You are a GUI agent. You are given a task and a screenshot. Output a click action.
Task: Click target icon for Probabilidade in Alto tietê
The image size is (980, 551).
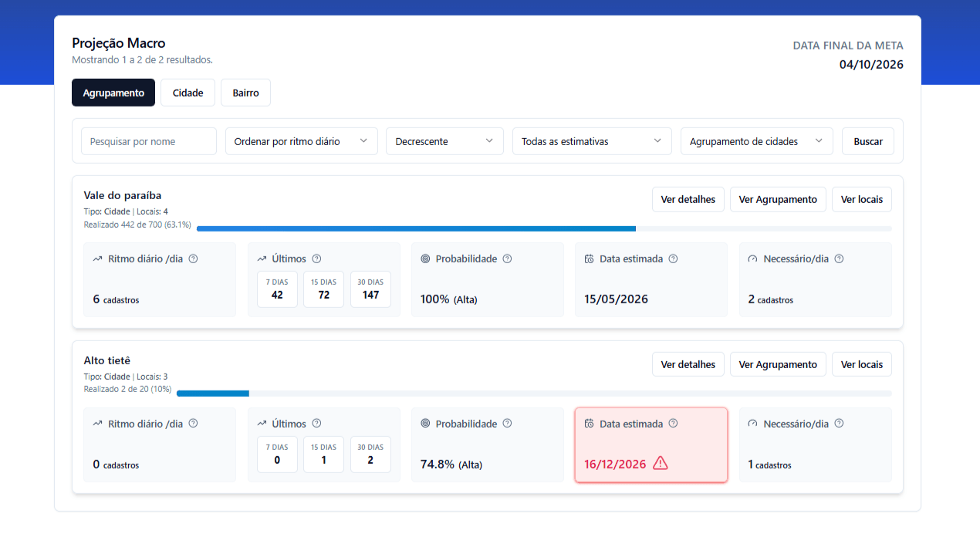(x=425, y=423)
